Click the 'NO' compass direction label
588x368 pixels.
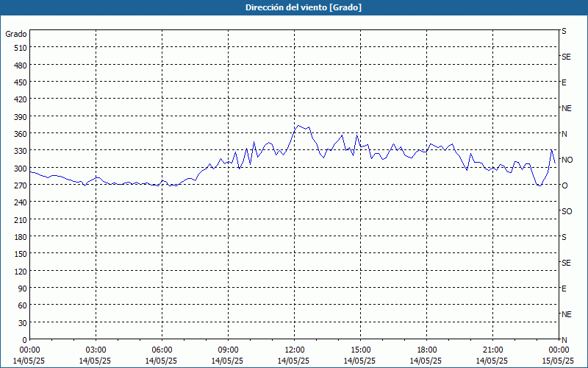click(567, 160)
